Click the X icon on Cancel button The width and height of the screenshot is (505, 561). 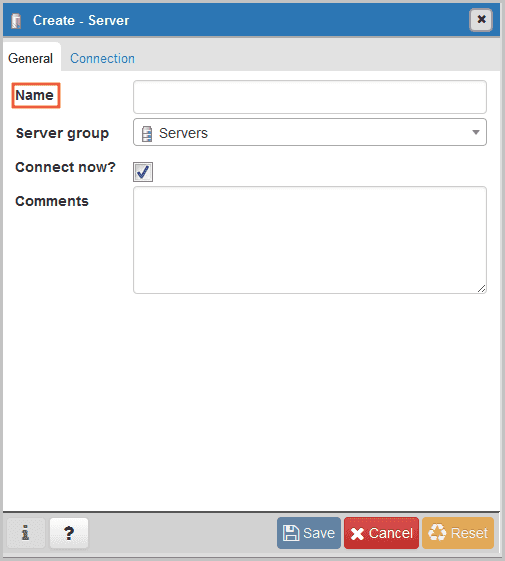pos(357,534)
